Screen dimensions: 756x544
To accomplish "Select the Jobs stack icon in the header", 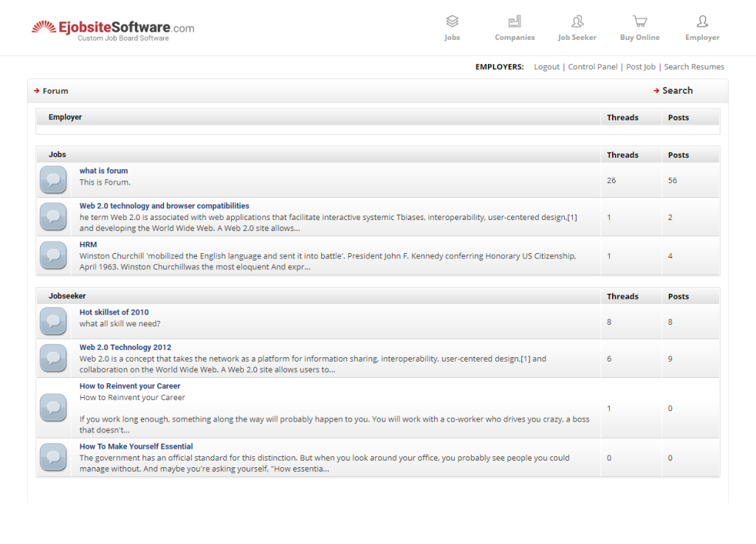I will click(452, 21).
